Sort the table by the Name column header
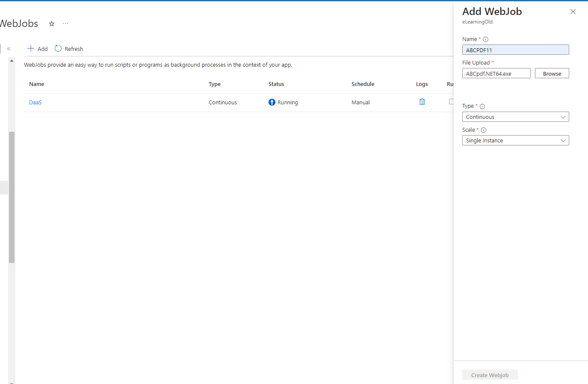This screenshot has width=588, height=384. [x=36, y=84]
